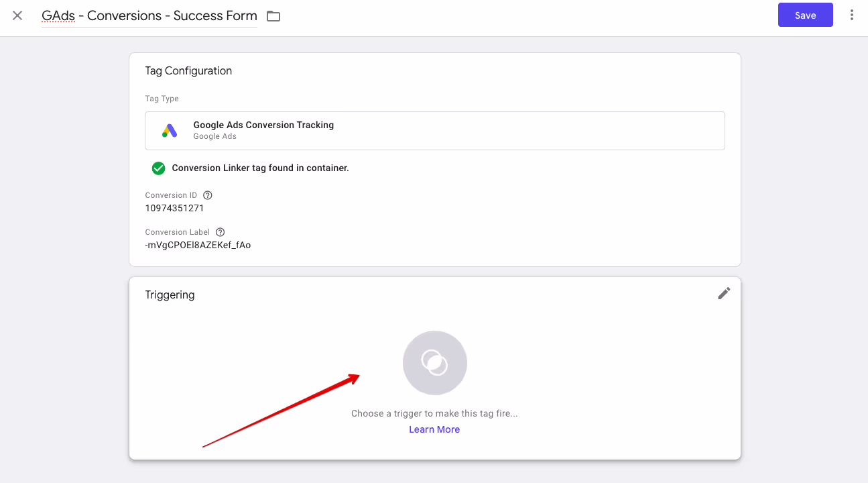Close the tag editor with the X icon
The width and height of the screenshot is (868, 483).
[x=17, y=15]
